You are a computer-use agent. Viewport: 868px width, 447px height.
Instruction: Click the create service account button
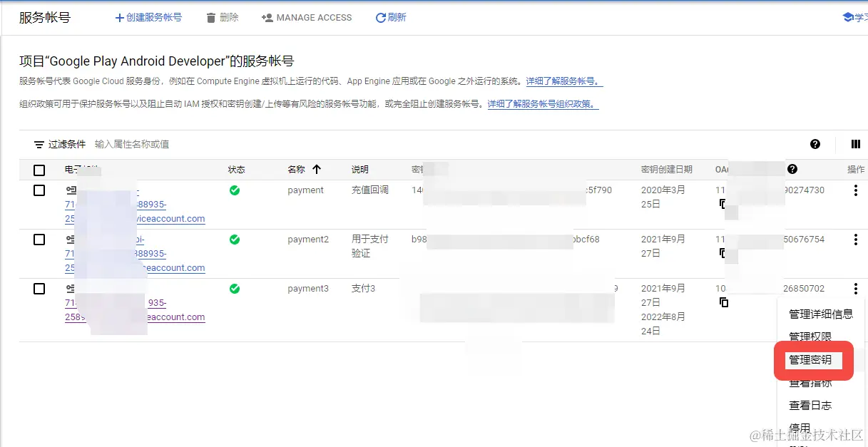click(148, 17)
